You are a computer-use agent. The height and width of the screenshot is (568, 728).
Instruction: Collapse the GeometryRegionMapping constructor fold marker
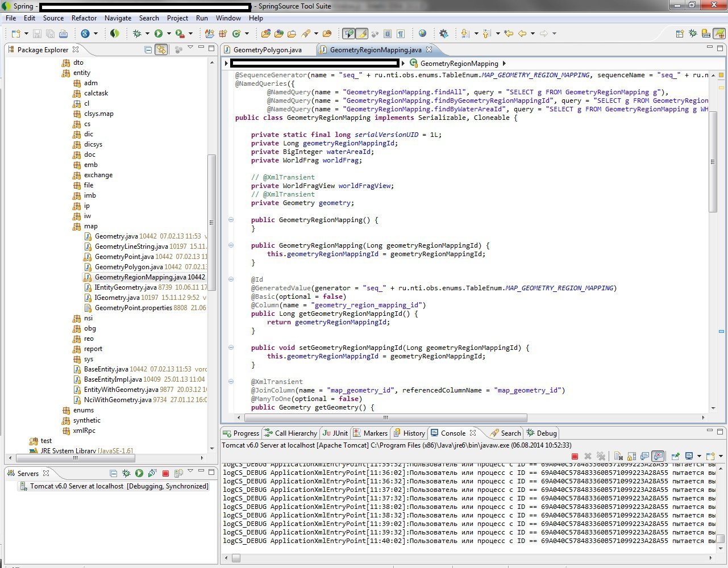231,220
